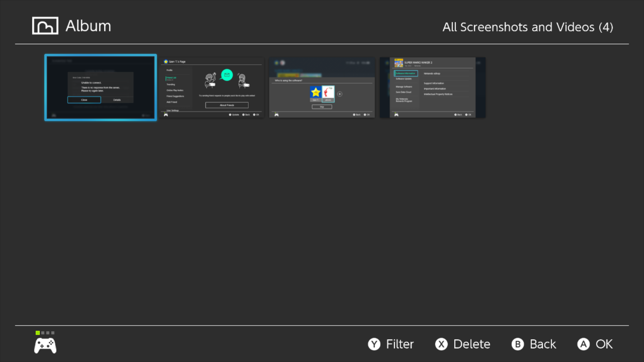Click the Y button icon
This screenshot has width=644, height=362.
click(x=374, y=344)
